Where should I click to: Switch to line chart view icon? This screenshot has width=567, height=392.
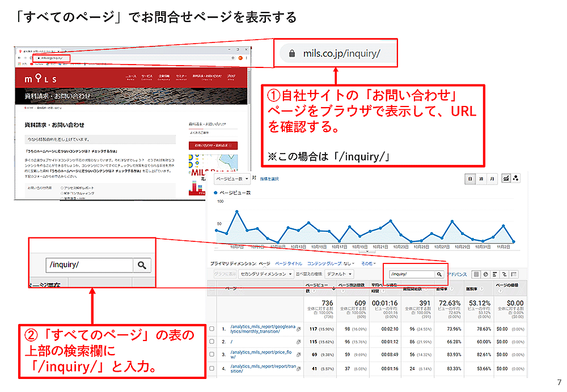[x=505, y=178]
